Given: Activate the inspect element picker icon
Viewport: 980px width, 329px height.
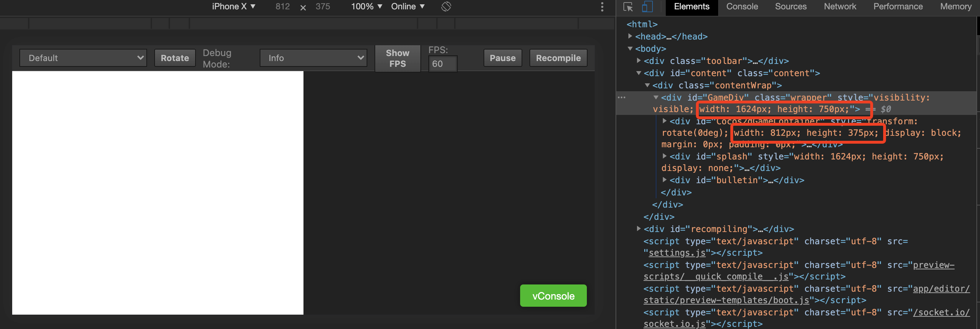Looking at the screenshot, I should [x=628, y=6].
